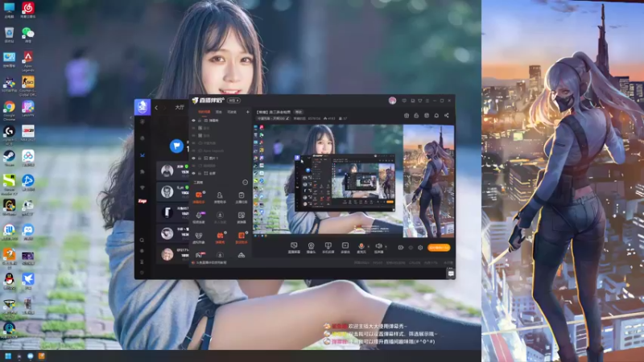
Task: Switch to the first orange scene tab
Action: 204,112
